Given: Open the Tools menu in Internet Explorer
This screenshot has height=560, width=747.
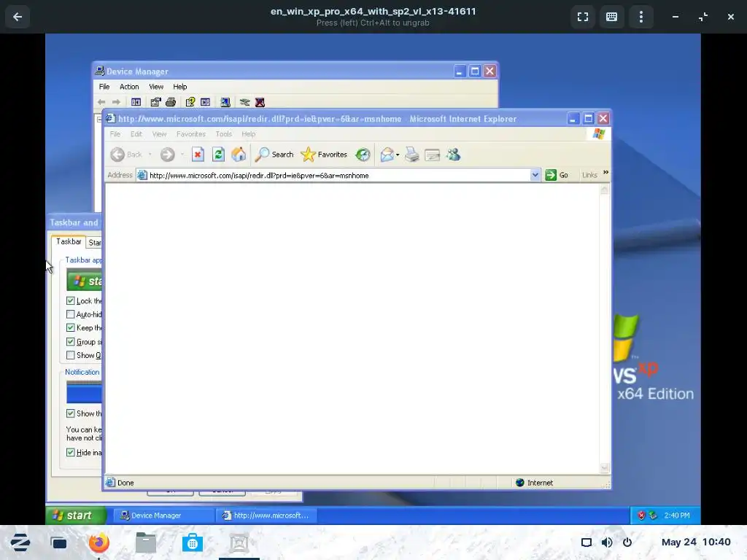Looking at the screenshot, I should (223, 134).
